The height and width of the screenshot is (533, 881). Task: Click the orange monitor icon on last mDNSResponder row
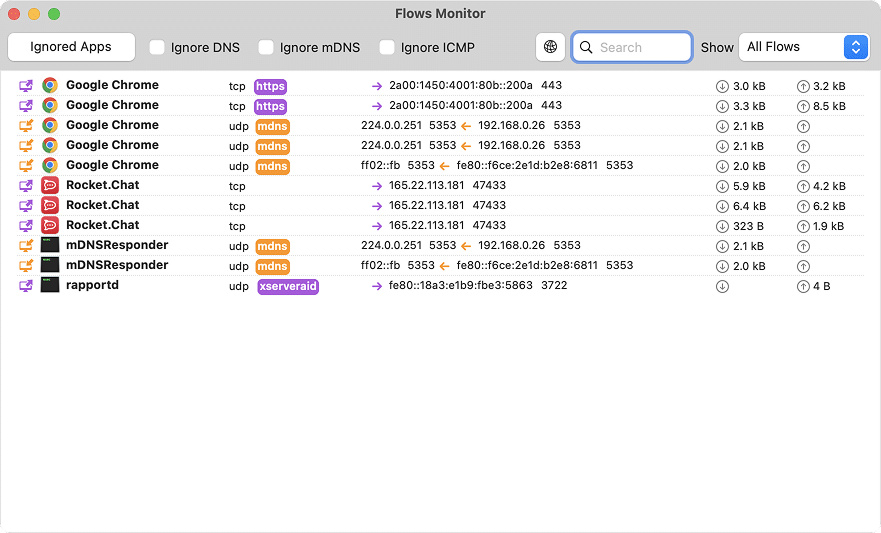(26, 266)
